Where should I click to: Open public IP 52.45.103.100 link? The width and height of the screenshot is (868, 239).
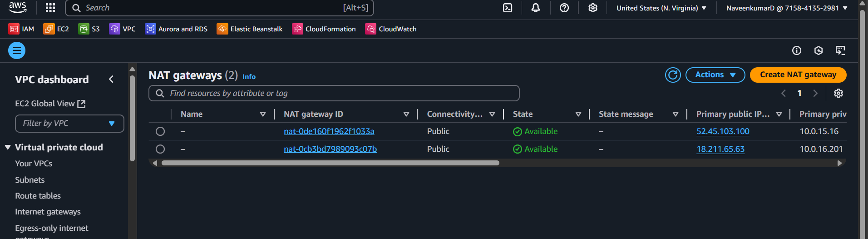(x=723, y=131)
